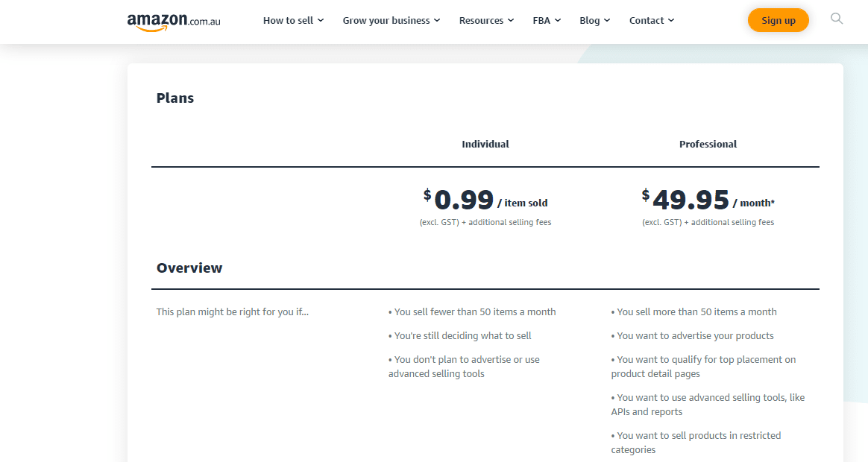This screenshot has height=462, width=868.
Task: Select the Contact menu item
Action: coord(646,20)
